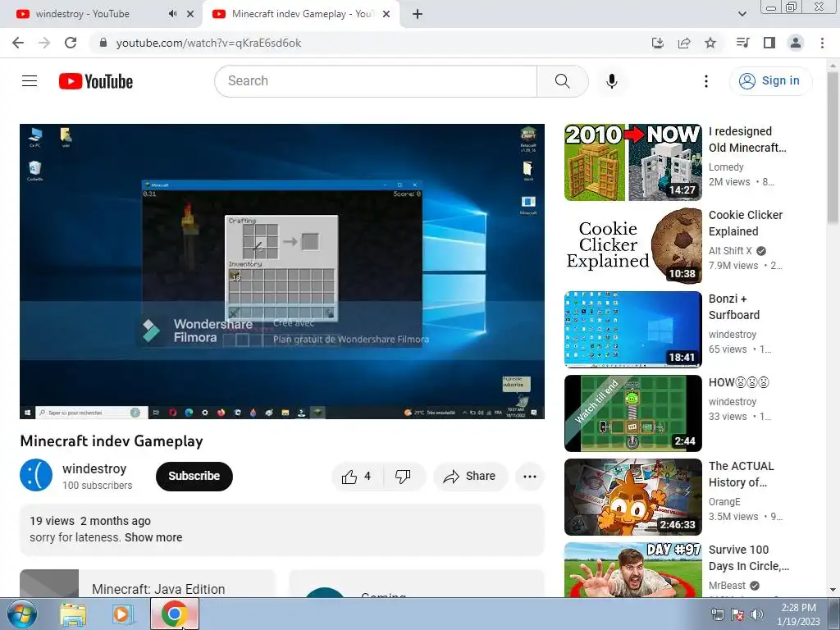
Task: Close the windestroy - YouTube tab
Action: click(x=190, y=14)
